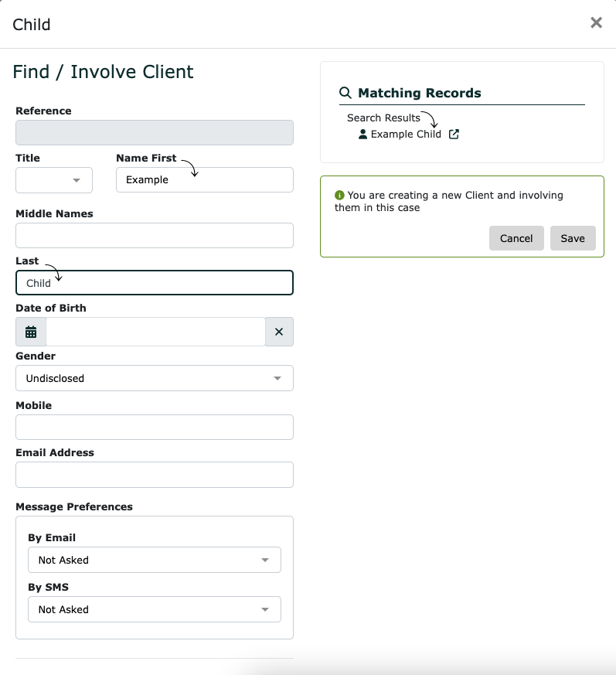The height and width of the screenshot is (675, 616).
Task: Open the By SMS preference dropdown
Action: pyautogui.click(x=155, y=609)
